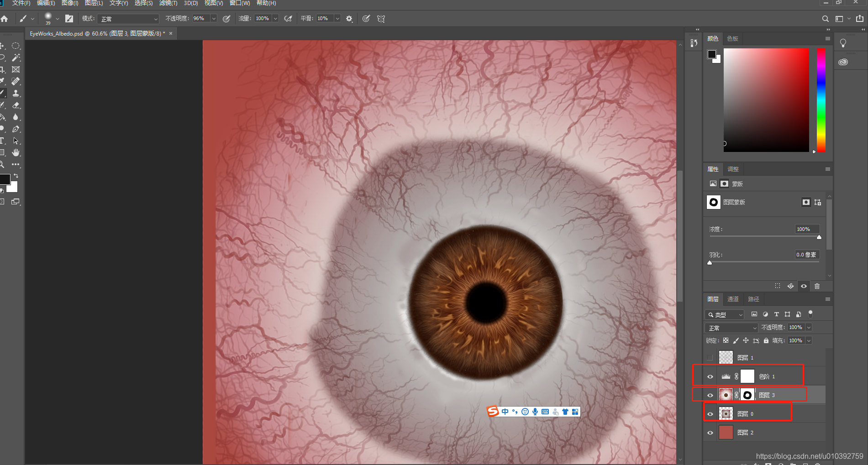Switch to the 路径 tab

[x=753, y=299]
